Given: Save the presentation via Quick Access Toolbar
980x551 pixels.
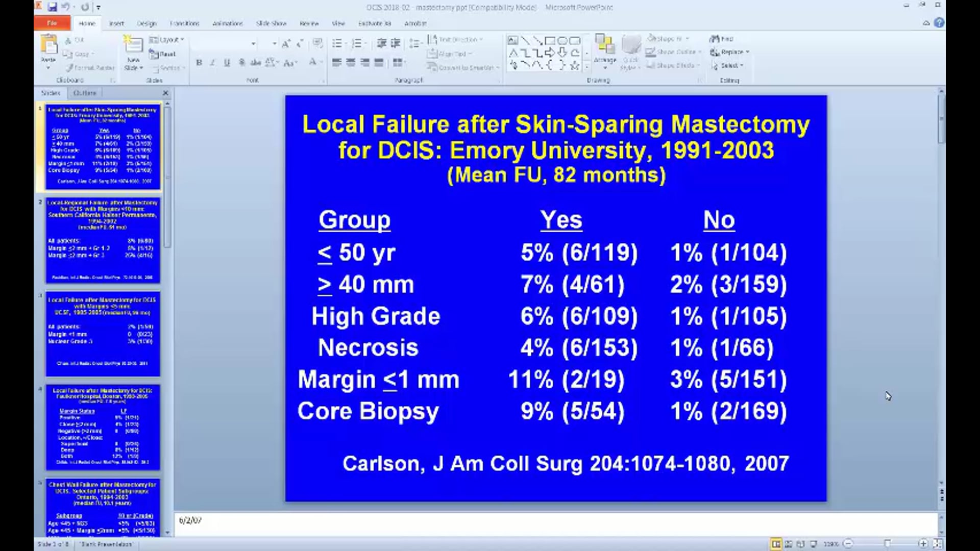Looking at the screenshot, I should tap(52, 6).
